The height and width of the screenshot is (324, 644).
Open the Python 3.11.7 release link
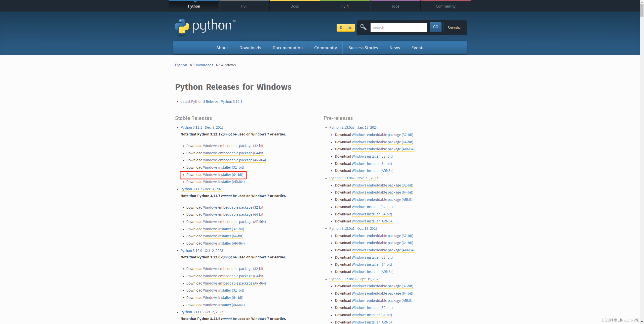pyautogui.click(x=202, y=189)
